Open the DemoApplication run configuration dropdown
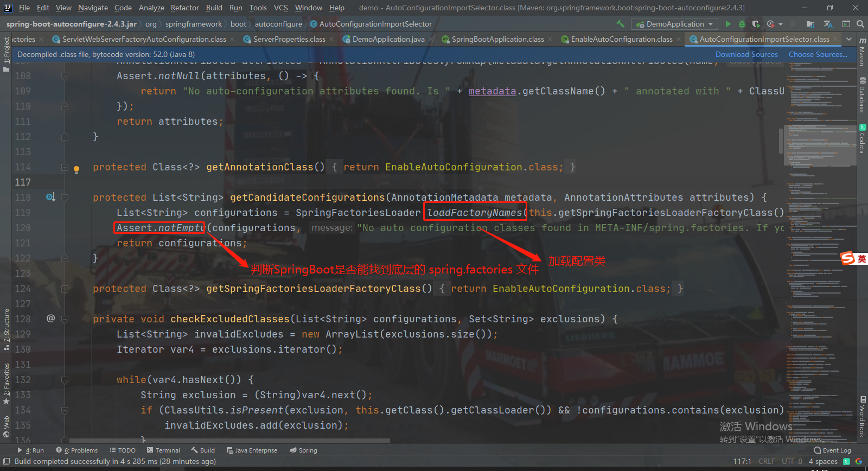 click(x=674, y=24)
